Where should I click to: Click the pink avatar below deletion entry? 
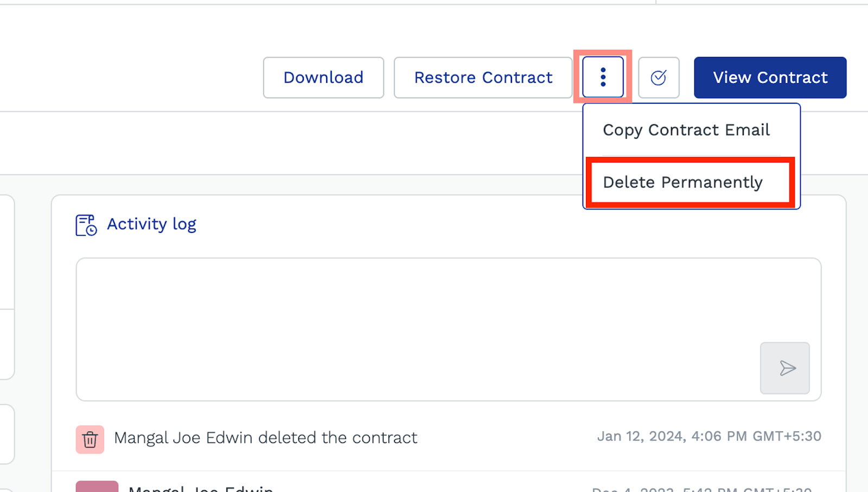[x=97, y=487]
